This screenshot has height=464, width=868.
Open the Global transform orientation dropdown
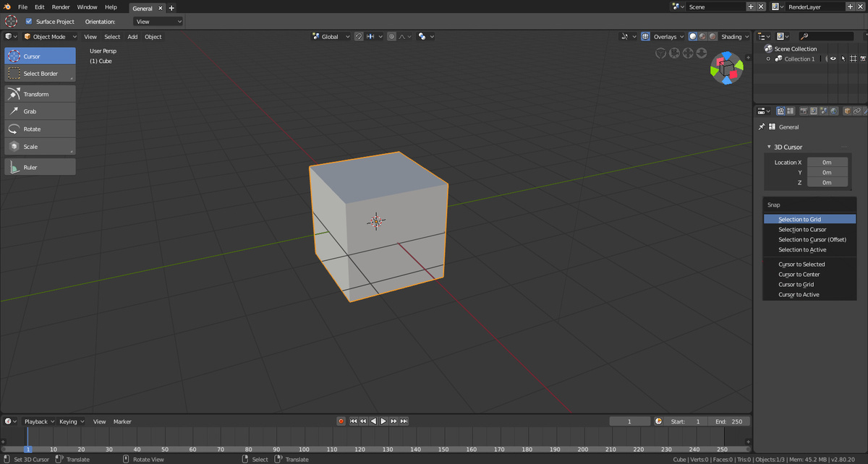(332, 36)
